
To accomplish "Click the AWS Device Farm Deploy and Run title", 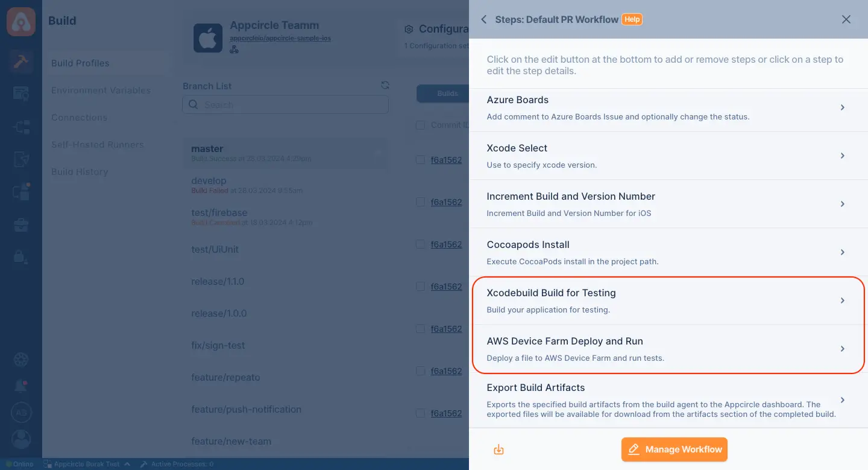I will click(x=565, y=341).
